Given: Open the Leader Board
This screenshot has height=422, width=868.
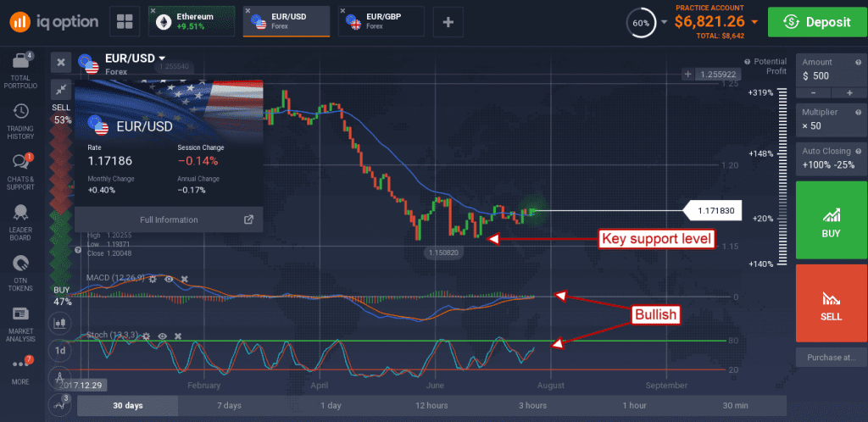Looking at the screenshot, I should (20, 222).
